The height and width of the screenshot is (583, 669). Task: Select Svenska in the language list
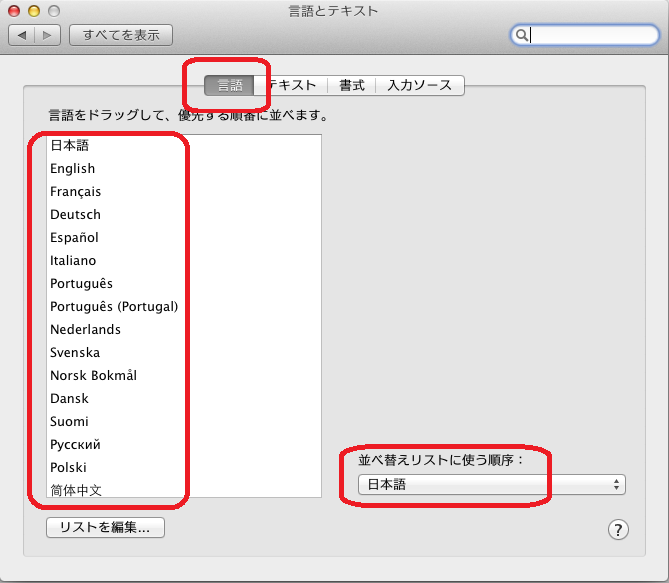[x=184, y=353]
